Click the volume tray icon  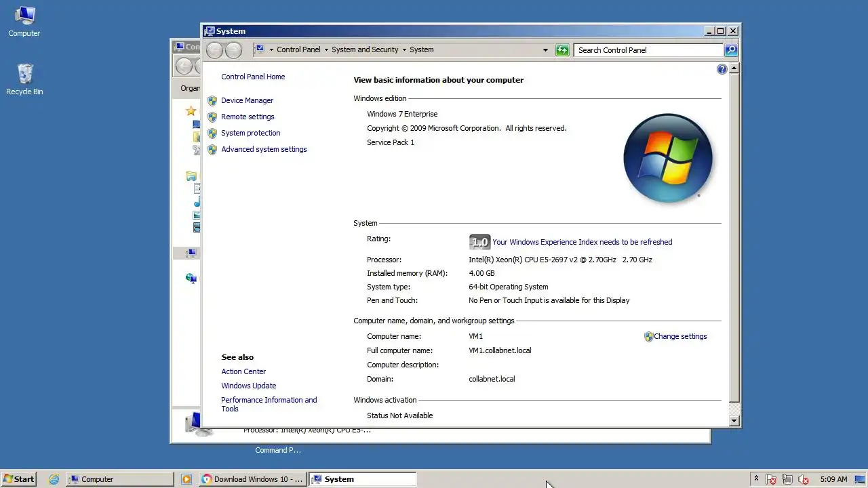[804, 479]
